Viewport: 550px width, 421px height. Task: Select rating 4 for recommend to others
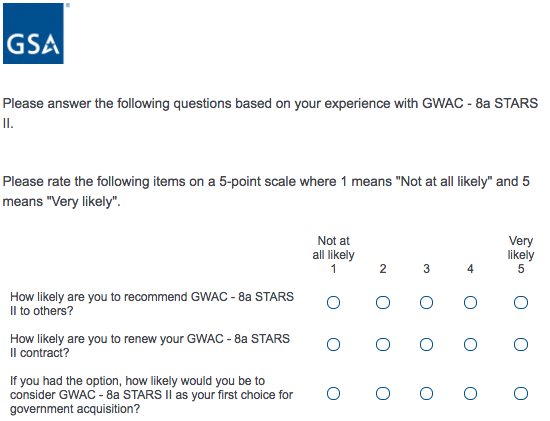pyautogui.click(x=470, y=302)
